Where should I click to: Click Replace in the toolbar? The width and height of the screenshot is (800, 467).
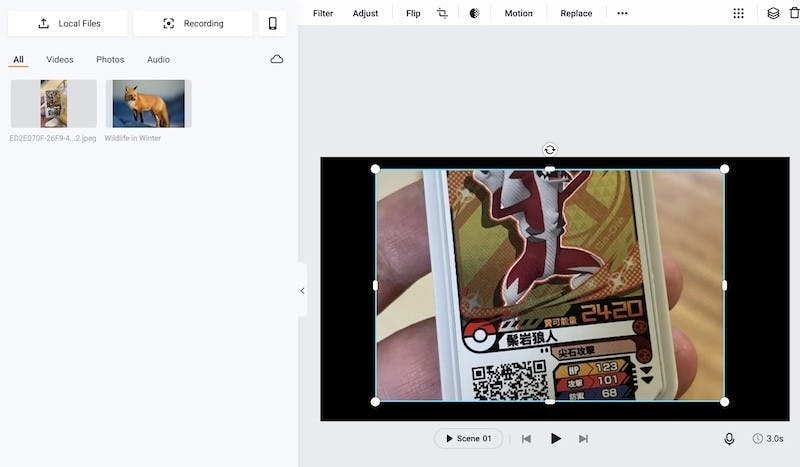click(576, 13)
